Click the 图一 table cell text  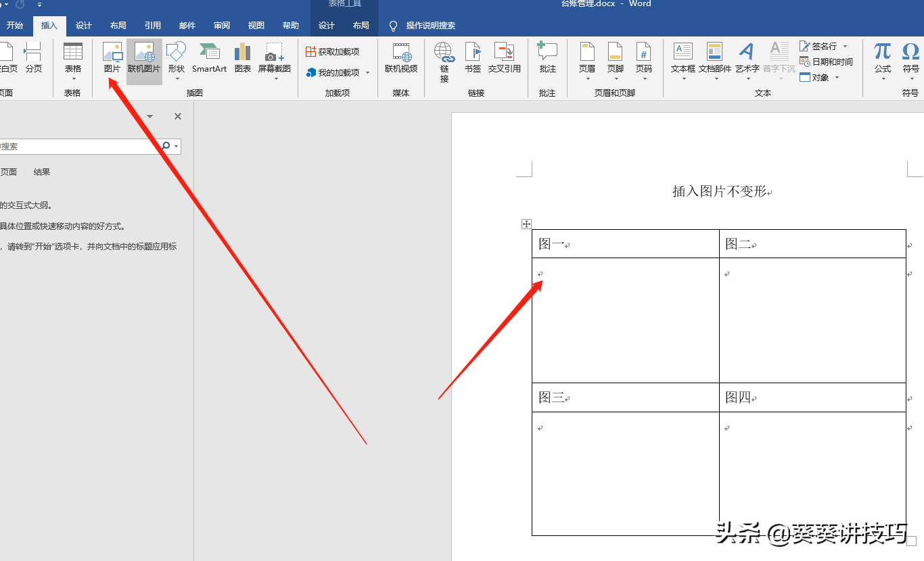point(551,244)
